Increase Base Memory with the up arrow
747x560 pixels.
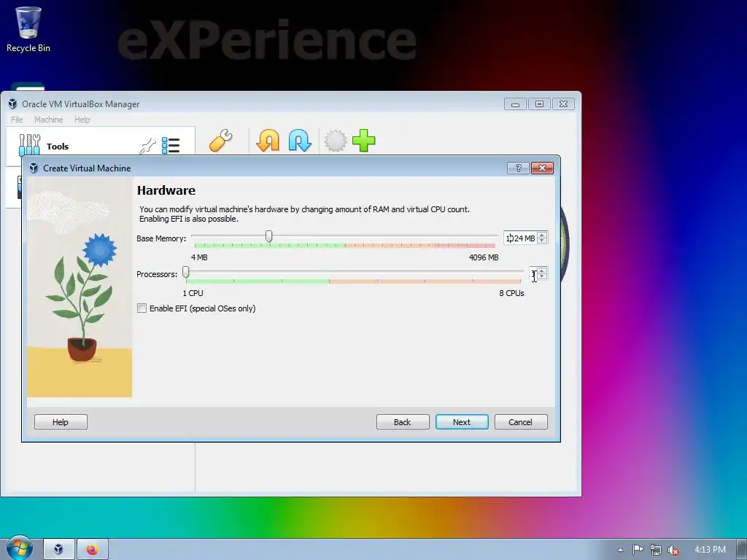point(542,235)
